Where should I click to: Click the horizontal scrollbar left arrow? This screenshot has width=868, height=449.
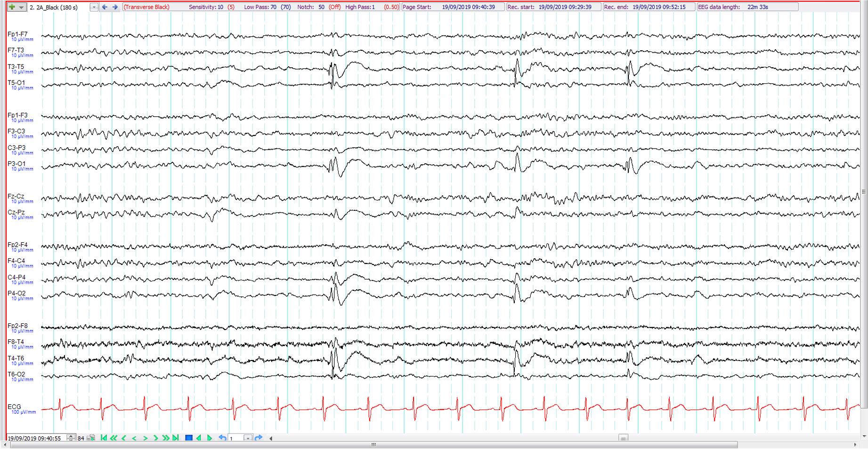5,445
